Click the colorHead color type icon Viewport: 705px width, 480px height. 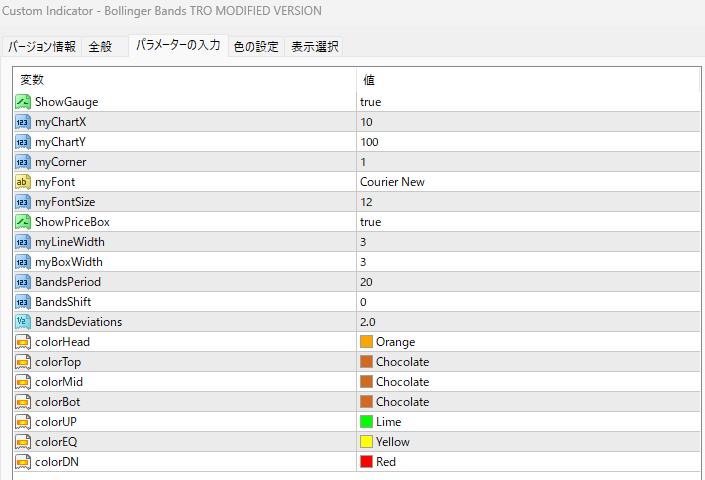22,342
